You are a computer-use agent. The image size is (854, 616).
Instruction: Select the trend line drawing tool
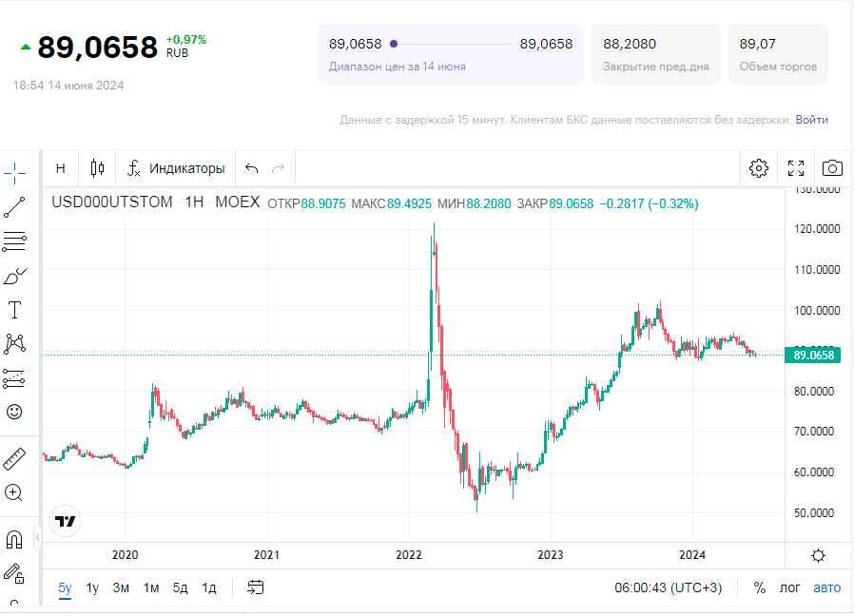14,206
